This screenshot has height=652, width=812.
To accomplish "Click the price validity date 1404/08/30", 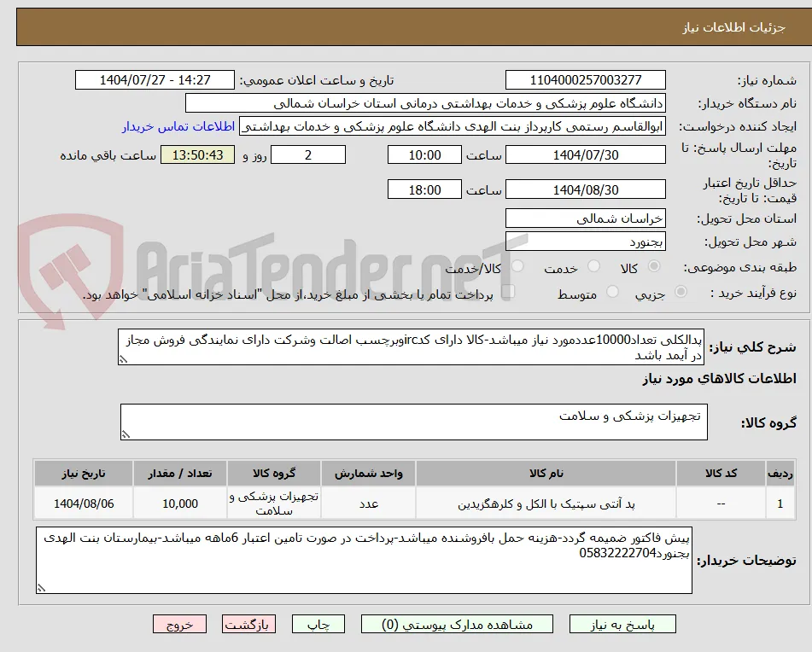I will pos(586,189).
